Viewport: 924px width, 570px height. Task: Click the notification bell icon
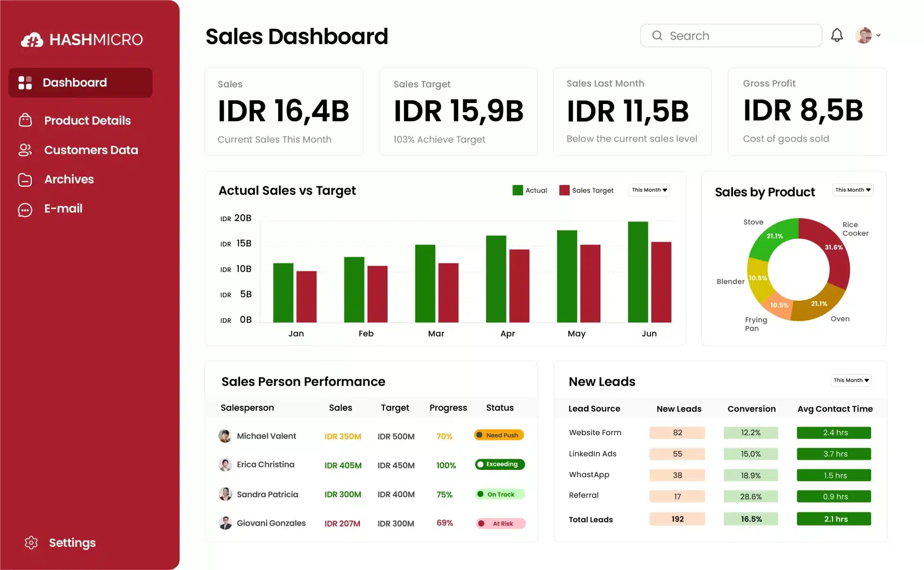point(837,35)
